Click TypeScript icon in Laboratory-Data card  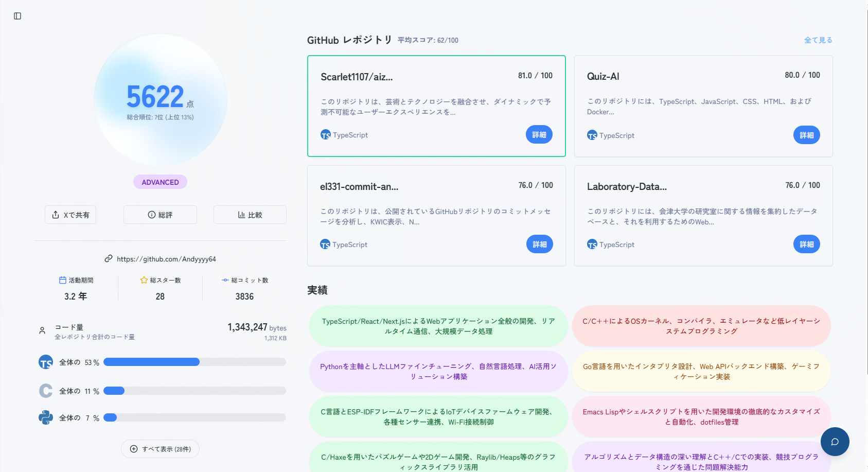point(592,244)
